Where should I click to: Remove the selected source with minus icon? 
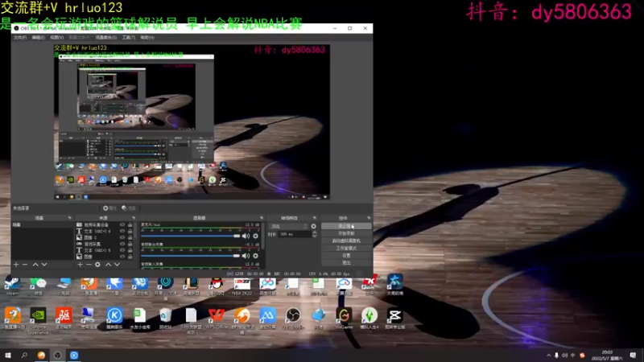pos(89,265)
